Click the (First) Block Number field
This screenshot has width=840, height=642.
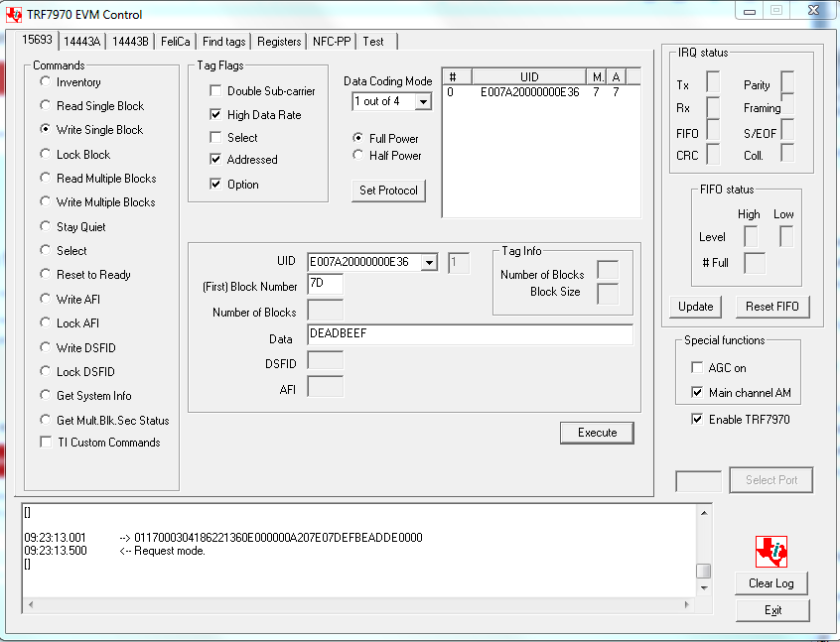coord(326,284)
